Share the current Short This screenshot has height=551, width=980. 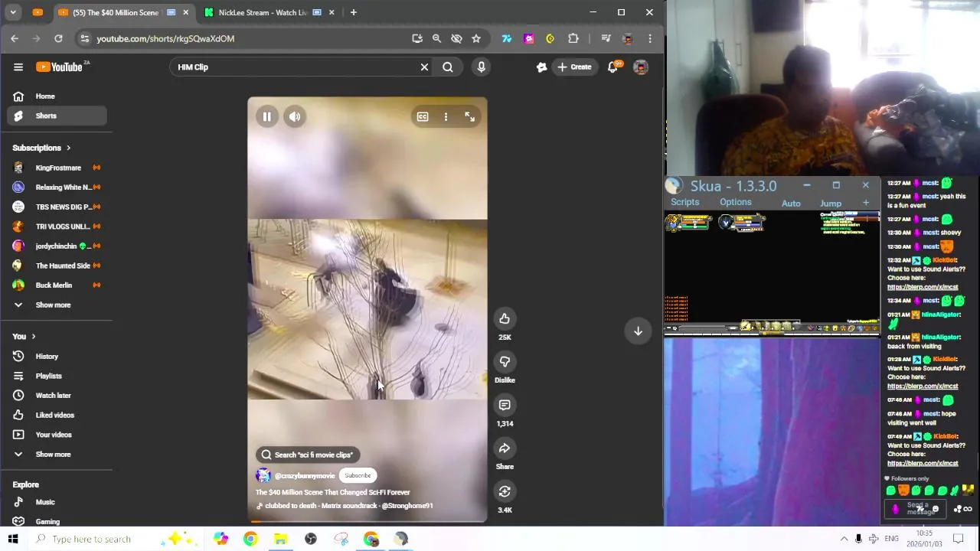coord(505,448)
